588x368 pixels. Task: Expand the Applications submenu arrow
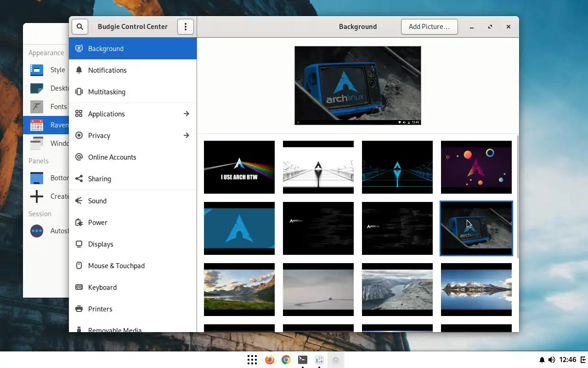point(186,114)
